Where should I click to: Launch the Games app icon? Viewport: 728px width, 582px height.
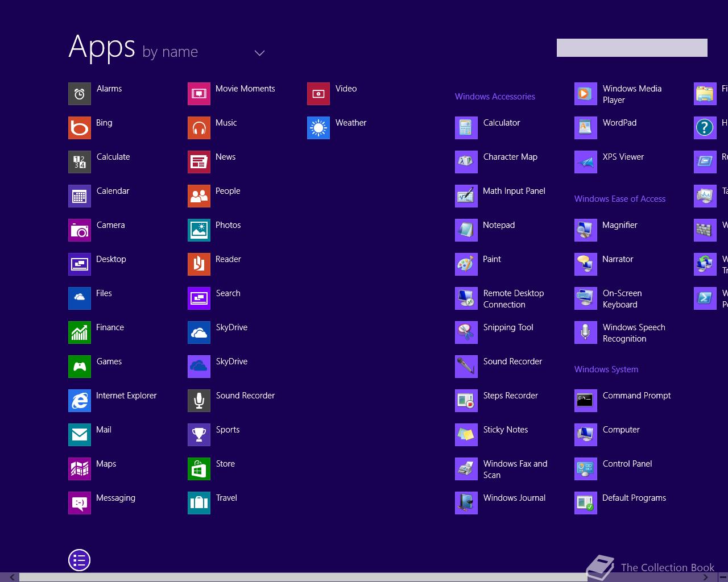(80, 367)
